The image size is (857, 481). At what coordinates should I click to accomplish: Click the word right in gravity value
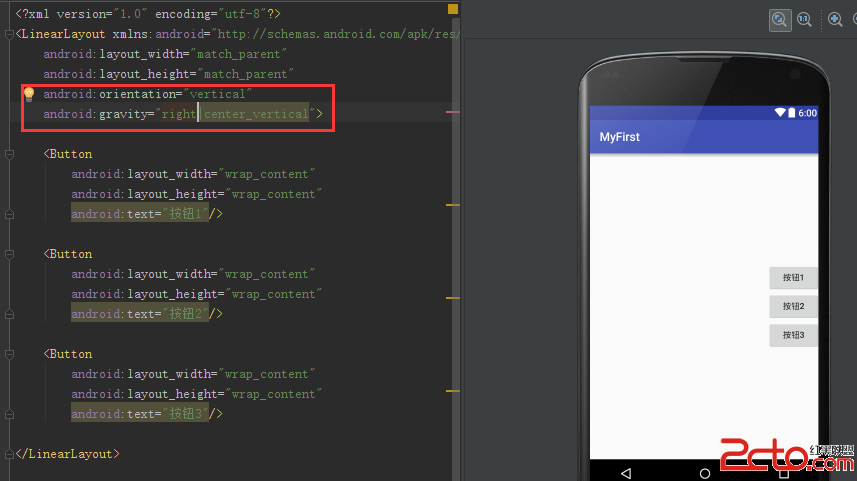coord(179,114)
